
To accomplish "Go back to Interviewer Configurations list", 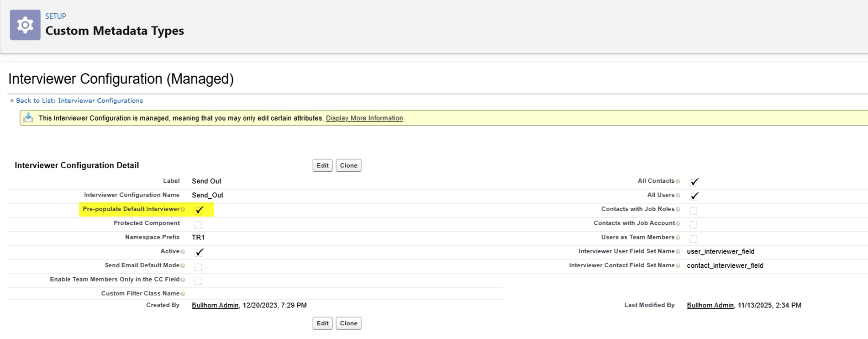I will (79, 101).
